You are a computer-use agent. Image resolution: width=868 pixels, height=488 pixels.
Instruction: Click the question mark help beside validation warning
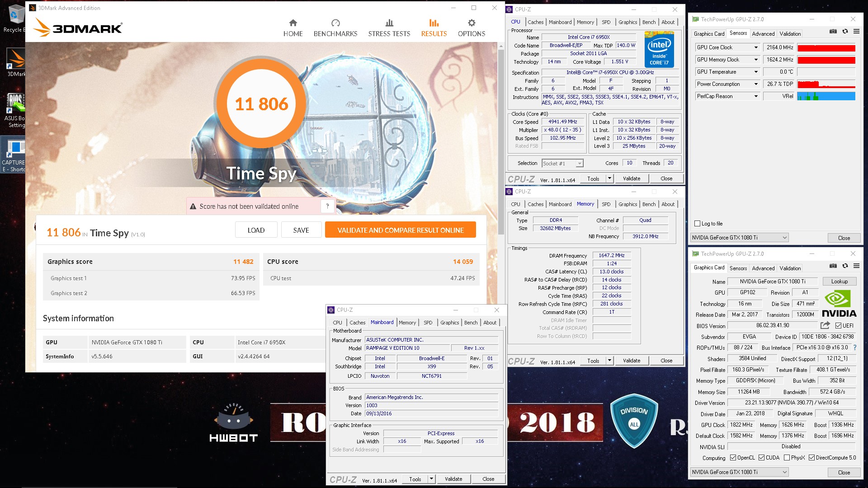click(328, 206)
